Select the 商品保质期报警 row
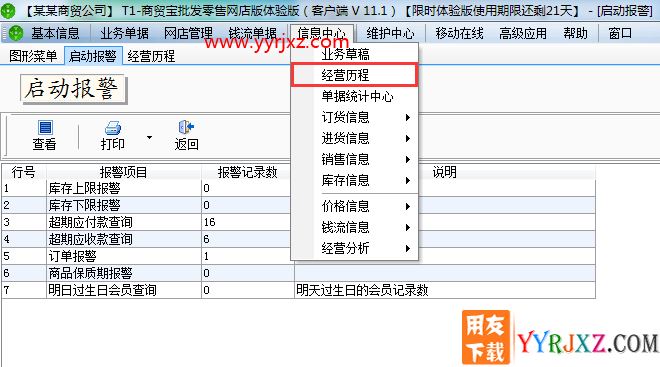This screenshot has height=367, width=660. coord(298,273)
